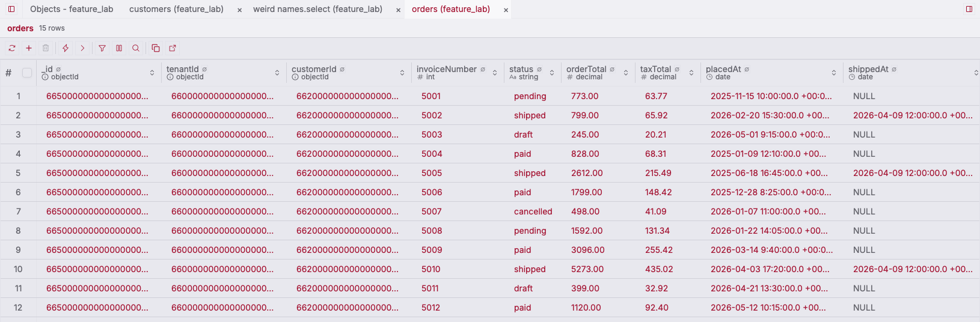Open sort arrows on invoiceNumber column
The width and height of the screenshot is (980, 322).
(x=495, y=73)
